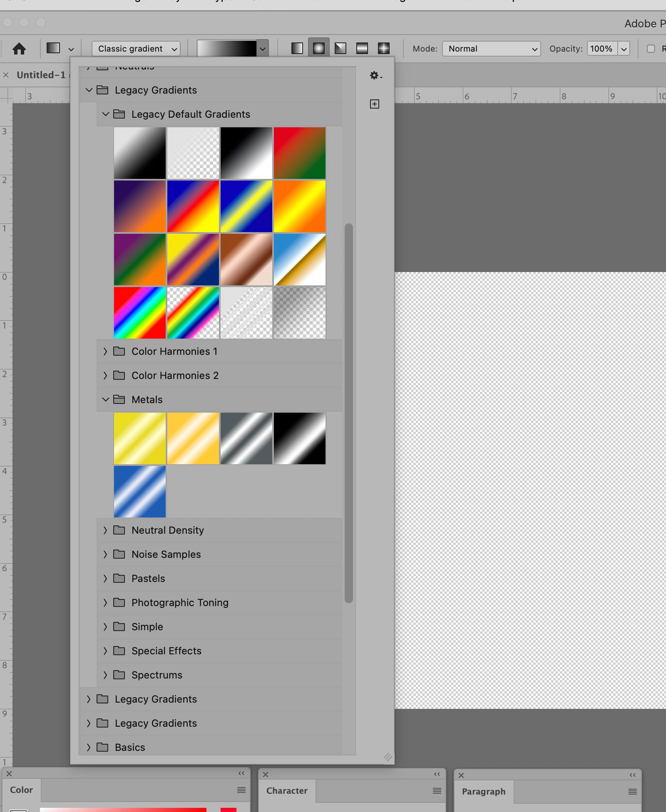Image resolution: width=666 pixels, height=812 pixels.
Task: Click the Opacity value field showing 100%
Action: pos(602,49)
